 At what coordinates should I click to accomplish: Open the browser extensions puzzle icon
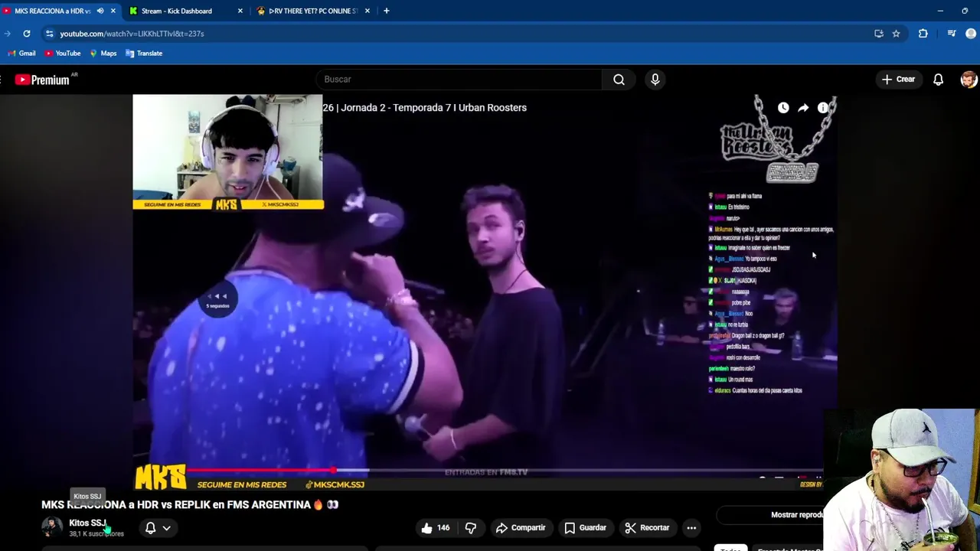click(x=923, y=34)
